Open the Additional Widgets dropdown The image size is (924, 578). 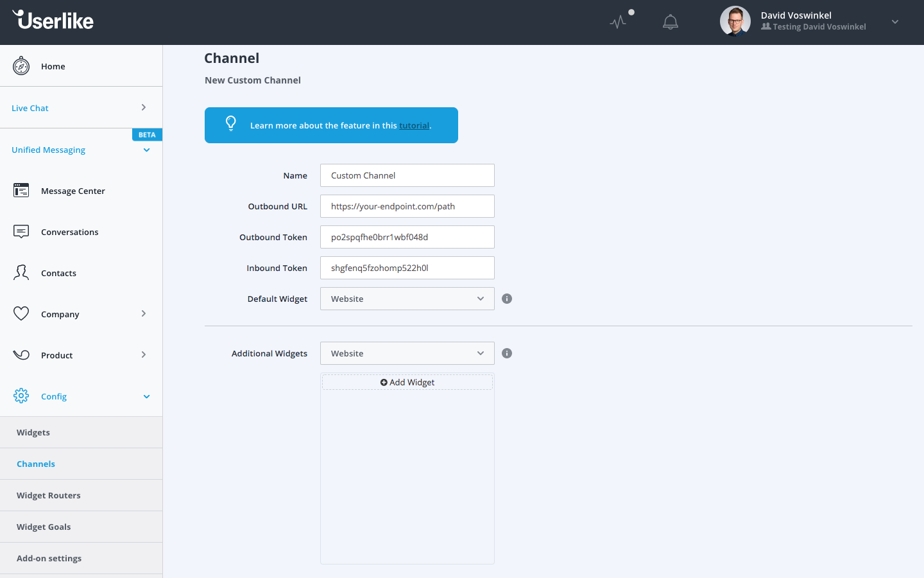tap(407, 353)
